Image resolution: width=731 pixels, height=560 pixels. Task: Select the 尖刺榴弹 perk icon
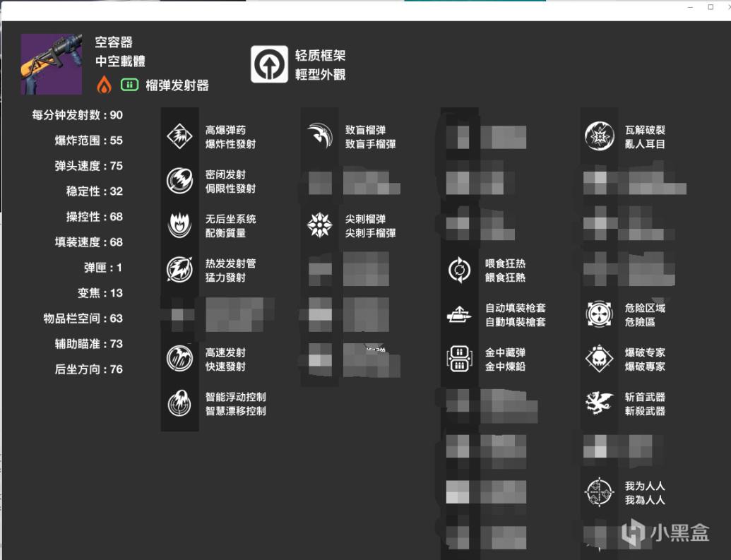pyautogui.click(x=319, y=225)
